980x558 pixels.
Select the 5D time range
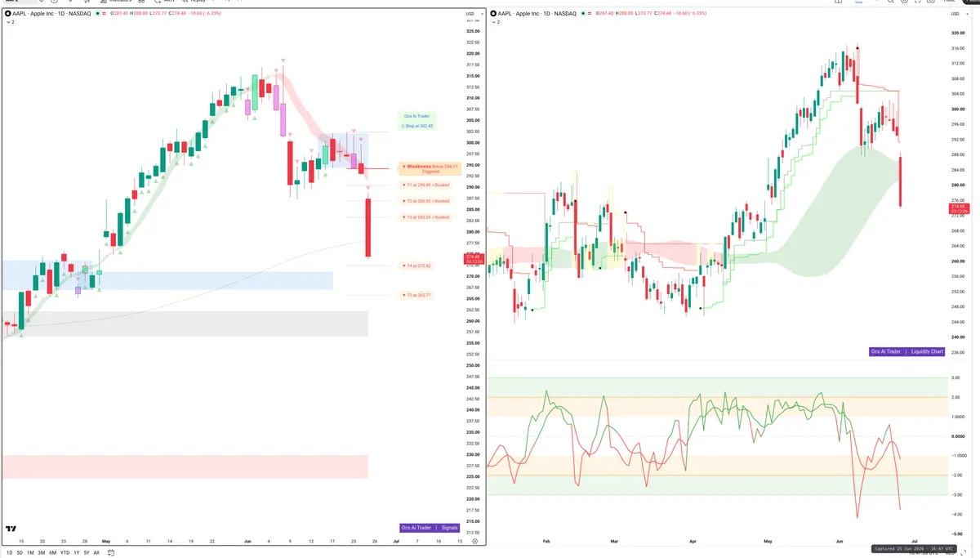(x=20, y=553)
